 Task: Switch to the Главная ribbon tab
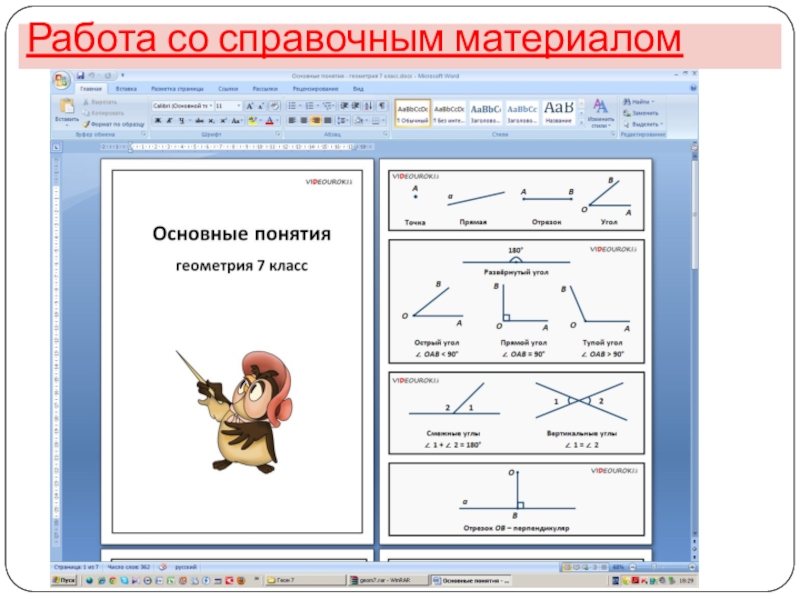click(x=91, y=89)
